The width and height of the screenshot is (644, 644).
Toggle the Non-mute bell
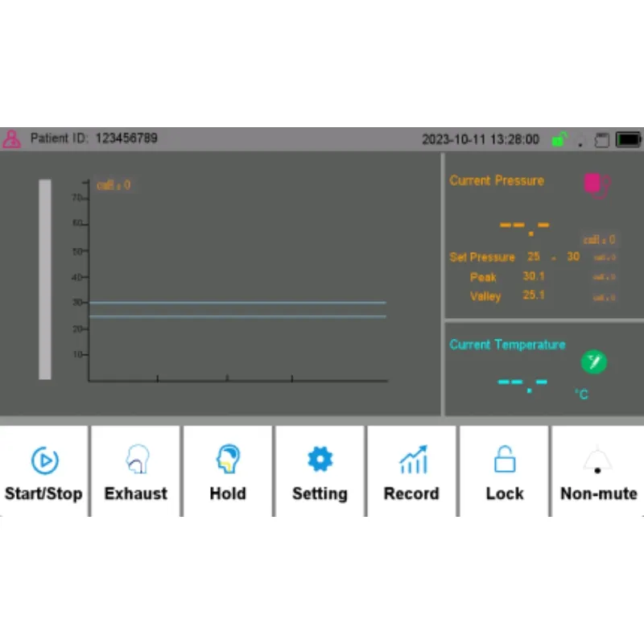point(597,459)
